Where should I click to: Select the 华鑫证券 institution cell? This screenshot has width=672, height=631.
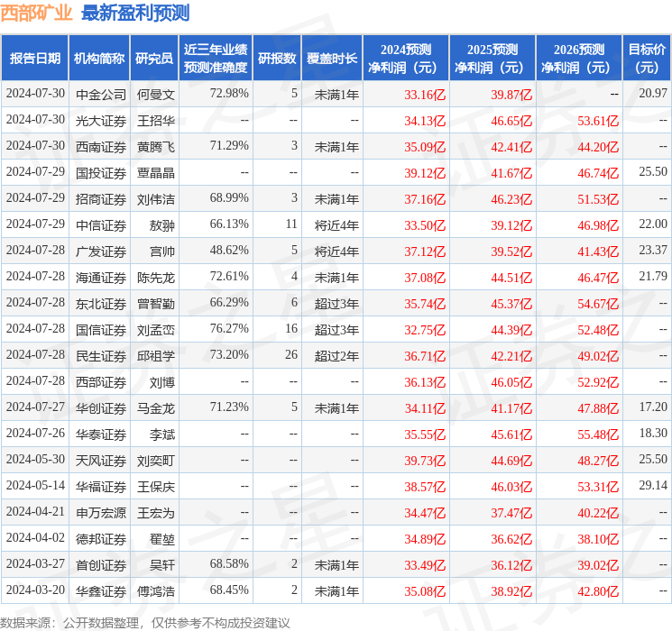tap(101, 590)
